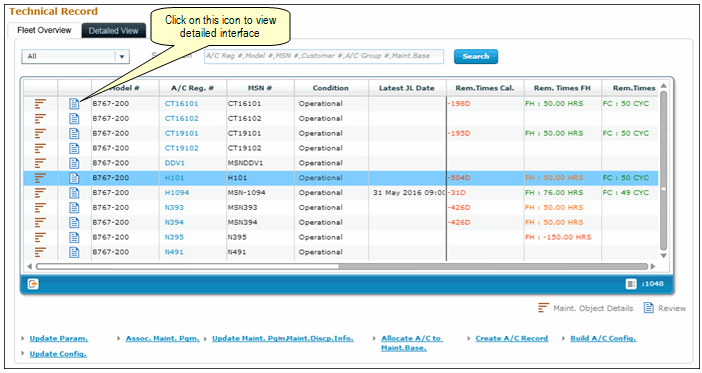
Task: Open Review icon for CT16101 row
Action: click(74, 104)
